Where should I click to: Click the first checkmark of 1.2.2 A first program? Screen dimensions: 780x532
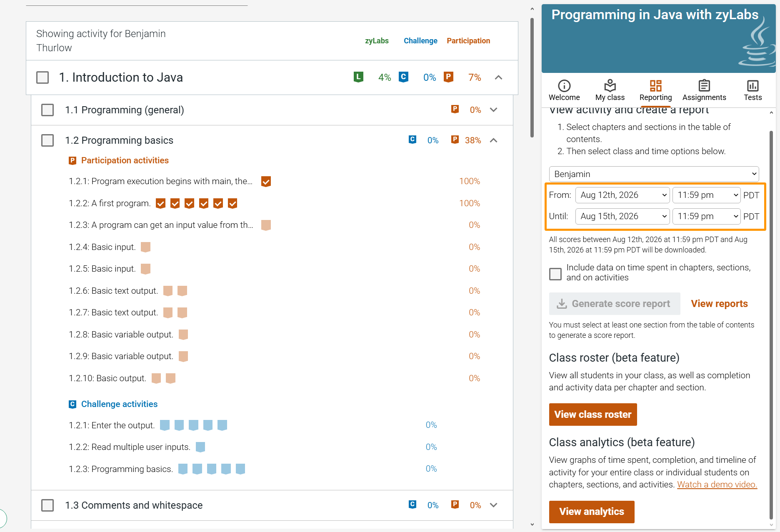click(x=160, y=203)
